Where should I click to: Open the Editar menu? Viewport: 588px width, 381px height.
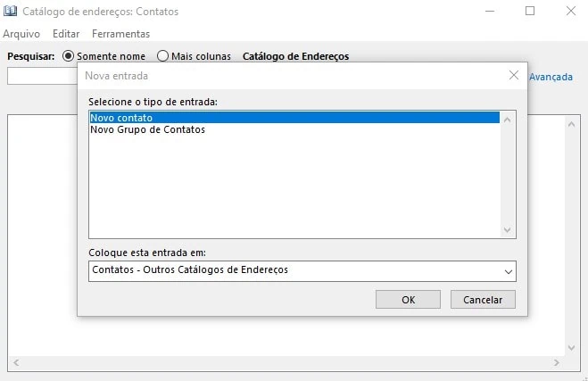66,34
